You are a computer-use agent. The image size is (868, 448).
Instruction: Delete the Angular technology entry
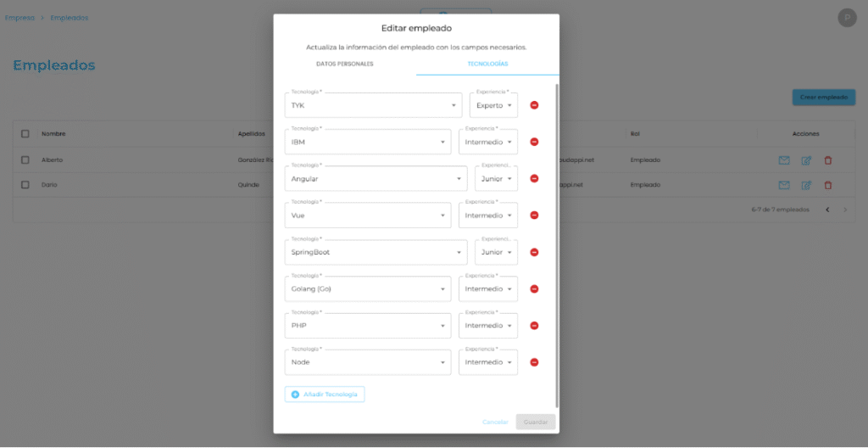[534, 178]
